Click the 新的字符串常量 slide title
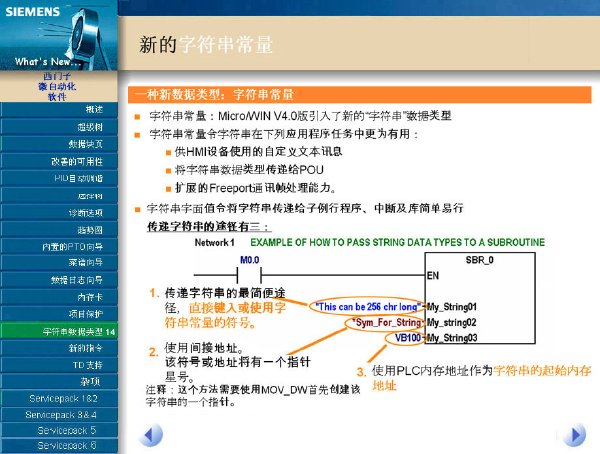Image resolution: width=600 pixels, height=454 pixels. (206, 44)
